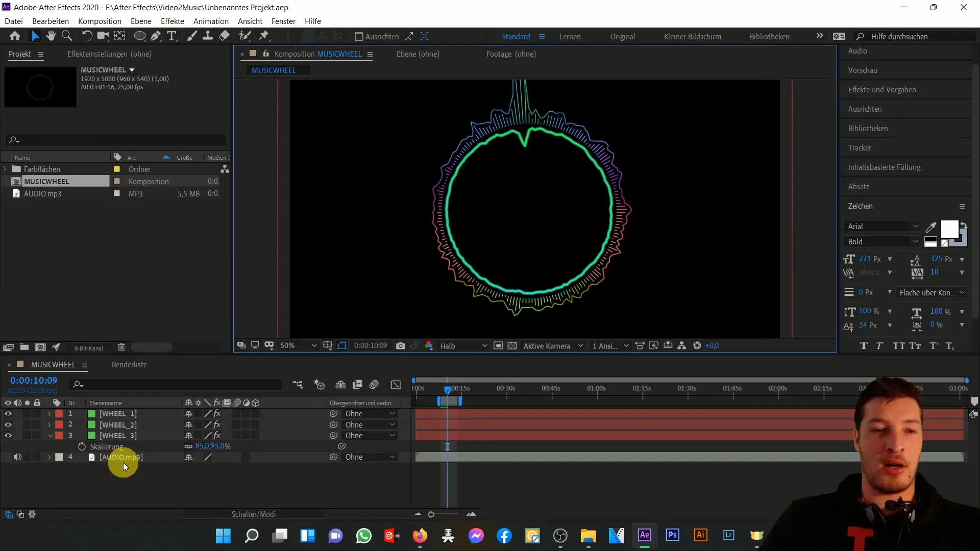The width and height of the screenshot is (980, 551).
Task: Open the graph editor icon
Action: pyautogui.click(x=396, y=385)
